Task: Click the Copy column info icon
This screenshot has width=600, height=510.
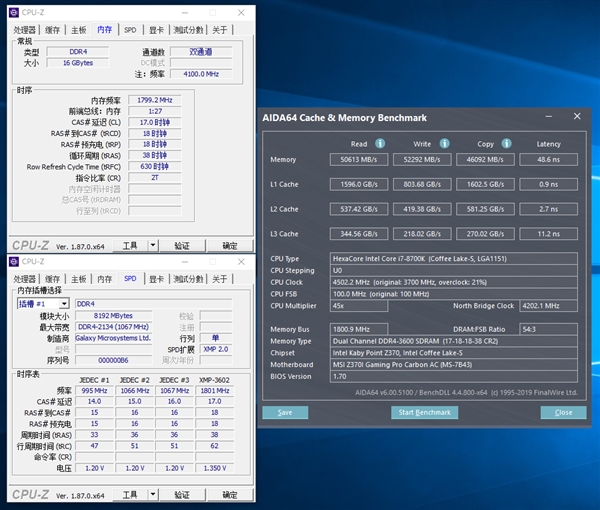Action: 507,144
